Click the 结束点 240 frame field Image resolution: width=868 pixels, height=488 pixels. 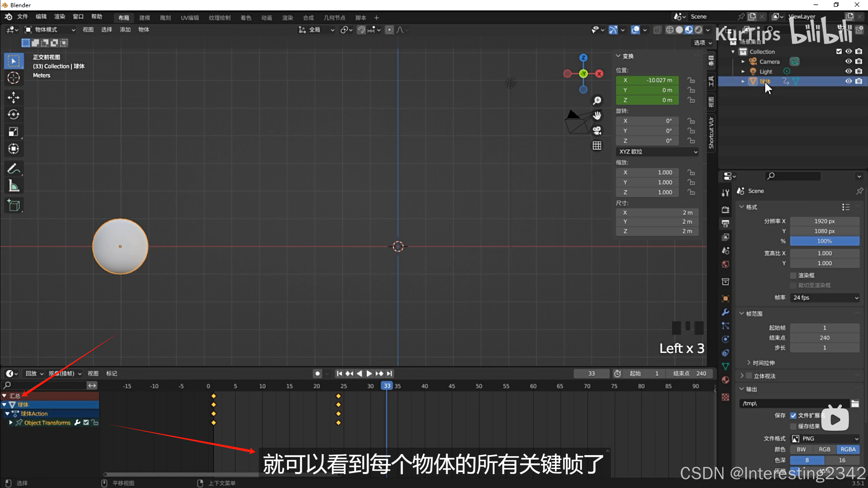click(689, 373)
